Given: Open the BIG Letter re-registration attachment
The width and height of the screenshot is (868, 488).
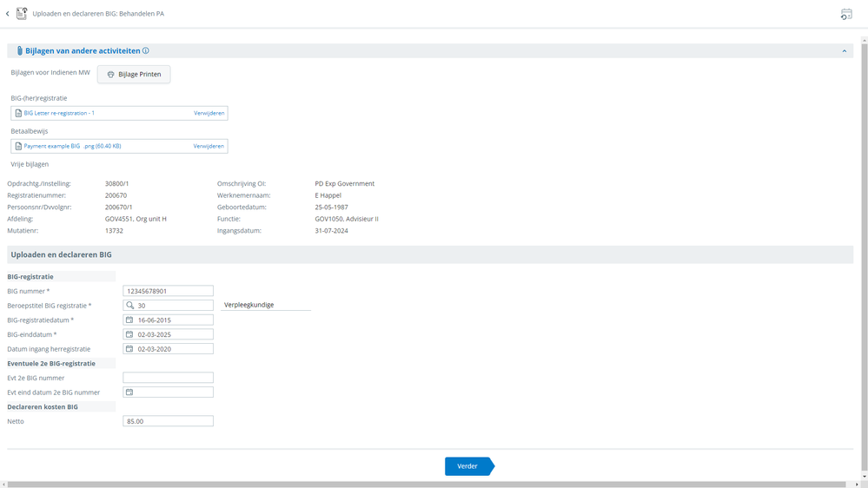Looking at the screenshot, I should [59, 113].
